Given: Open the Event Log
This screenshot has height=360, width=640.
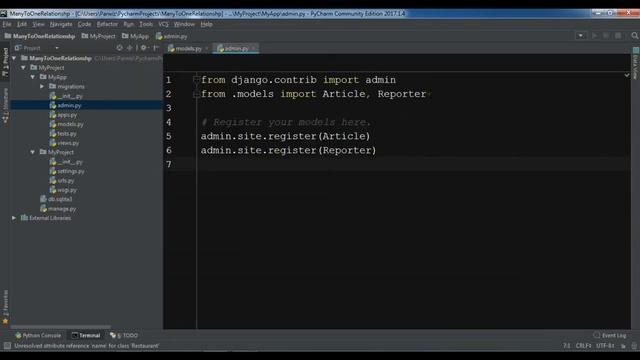Looking at the screenshot, I should (x=610, y=336).
